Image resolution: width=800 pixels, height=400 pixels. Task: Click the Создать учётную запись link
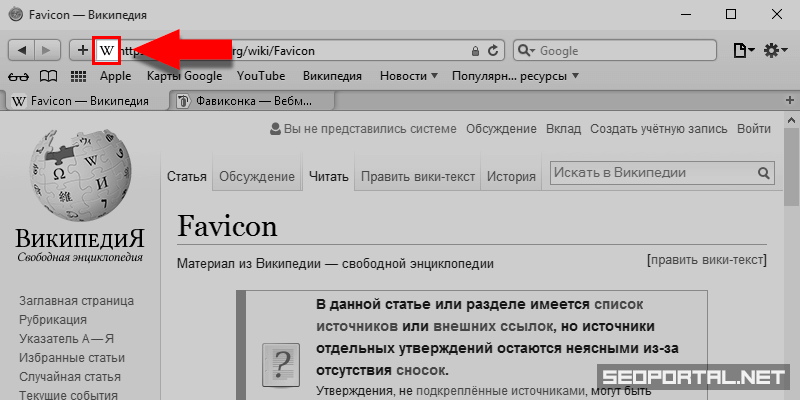point(659,129)
